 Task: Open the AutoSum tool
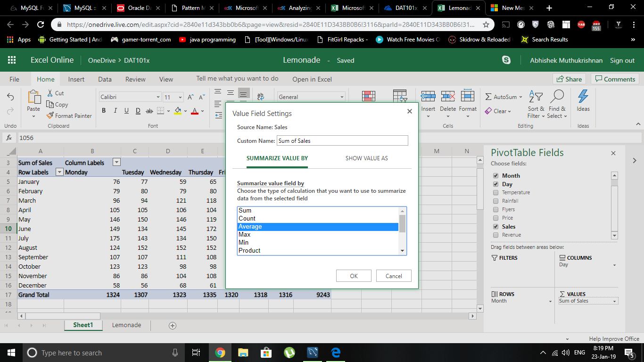click(501, 97)
